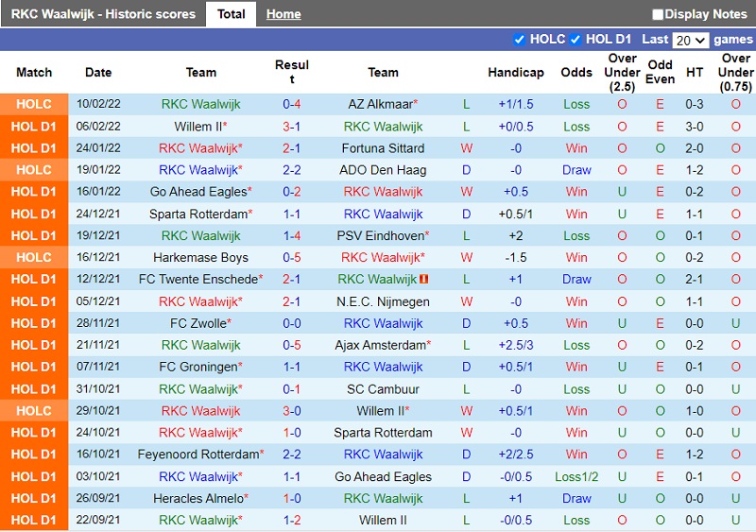Screen dimensions: 756x532
Task: Click Go Ahead Eagles on 03/10/21 row
Action: pyautogui.click(x=383, y=476)
